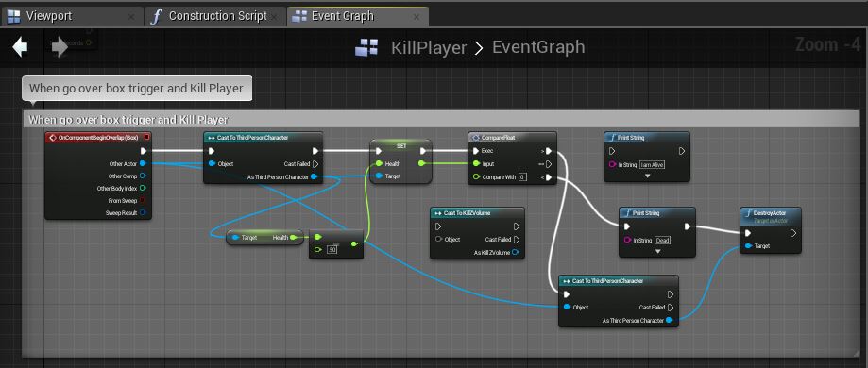Edit the 'Dead' In String field
Viewport: 868px width, 368px height.
click(x=663, y=241)
